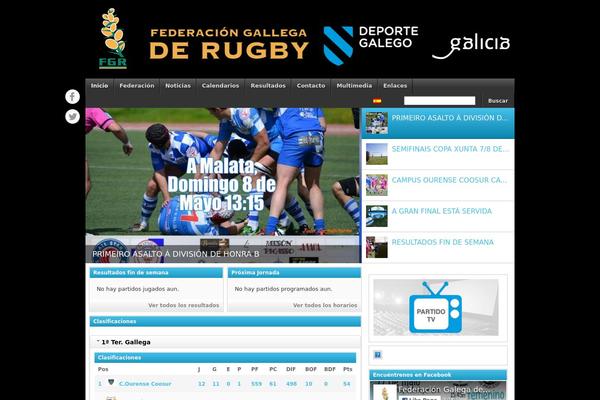Click the FGR federation logo
Screen dimensions: 600x400
[113, 39]
